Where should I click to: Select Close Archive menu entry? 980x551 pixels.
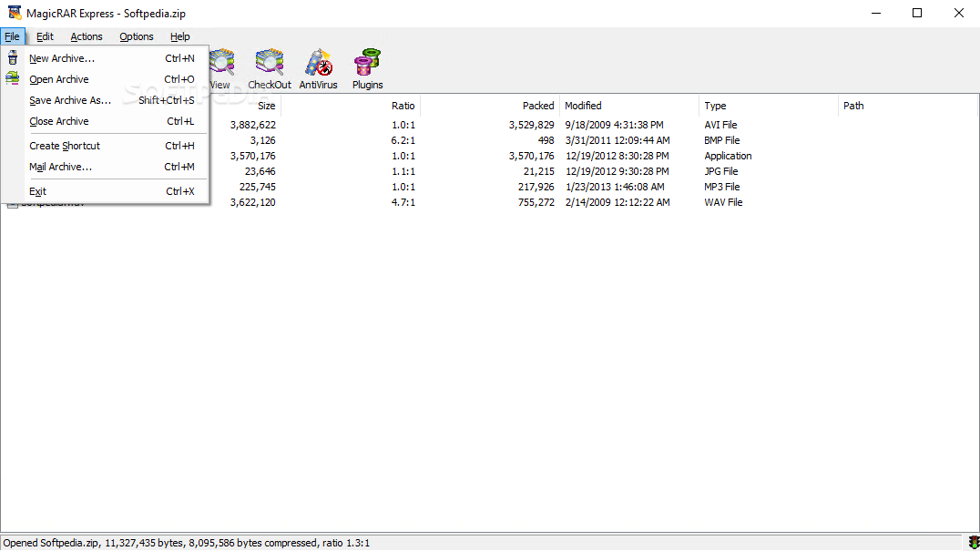click(105, 121)
